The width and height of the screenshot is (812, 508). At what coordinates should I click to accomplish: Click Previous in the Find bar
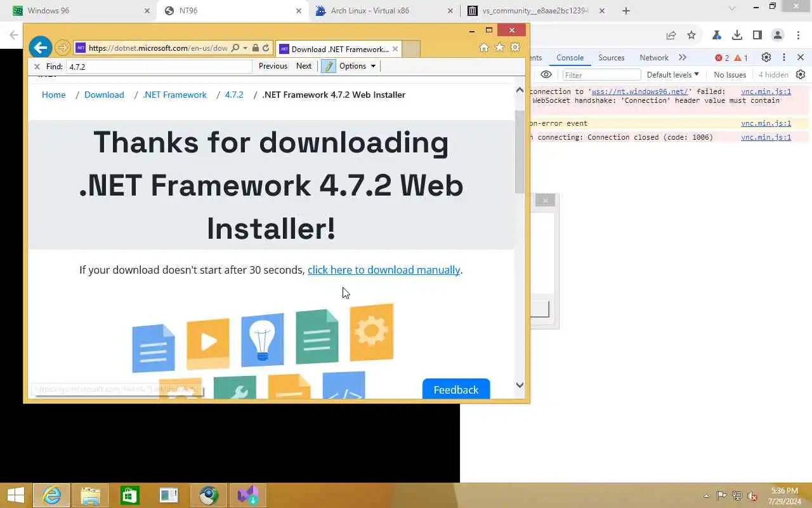point(273,66)
